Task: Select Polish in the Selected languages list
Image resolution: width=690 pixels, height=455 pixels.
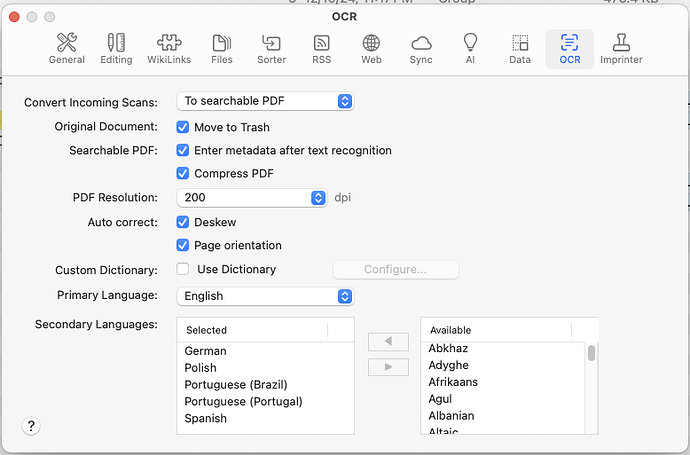Action: pos(201,368)
